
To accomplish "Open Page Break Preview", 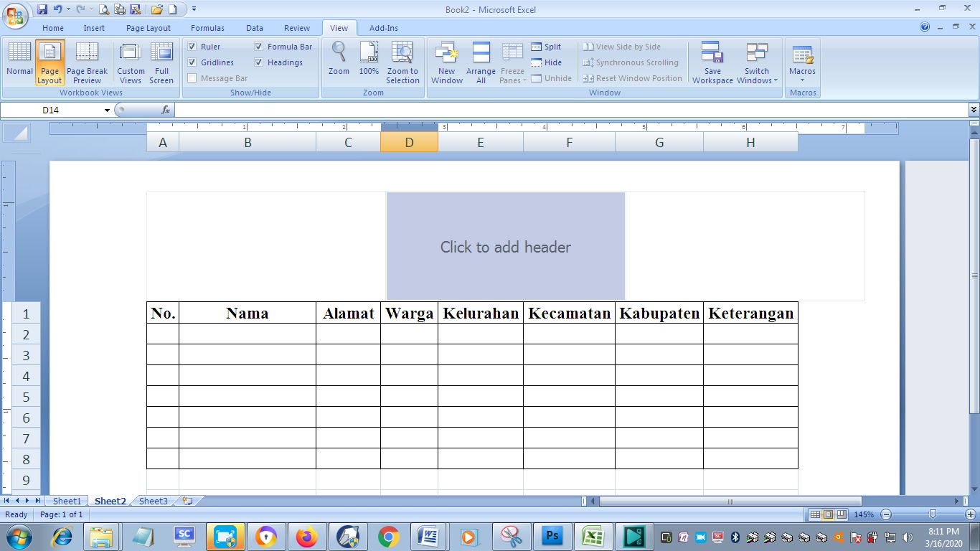I will pyautogui.click(x=87, y=62).
